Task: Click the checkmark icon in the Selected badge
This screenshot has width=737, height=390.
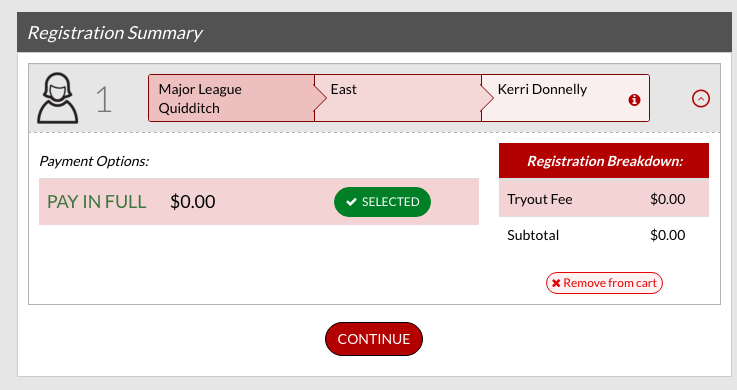Action: (351, 202)
